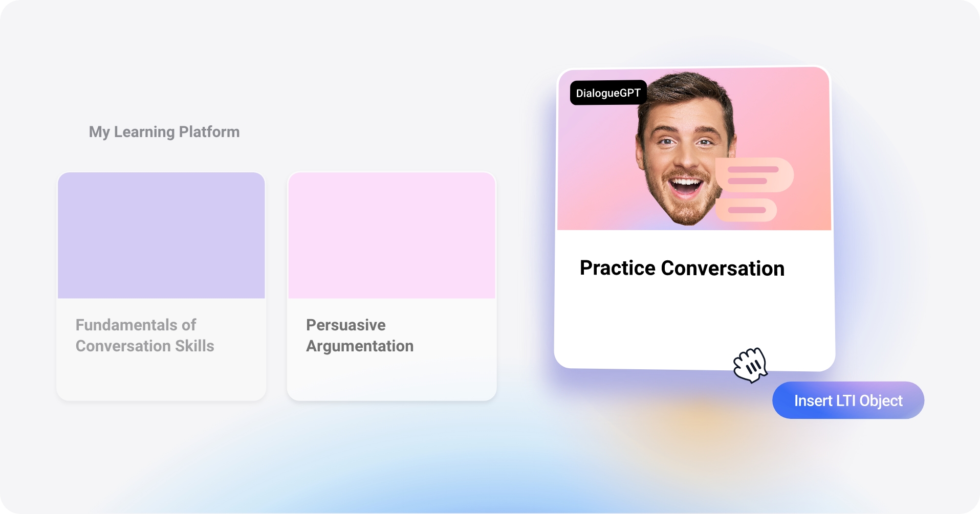Click the DialogueGPT badge label
Screen dimensions: 980x514
click(608, 93)
